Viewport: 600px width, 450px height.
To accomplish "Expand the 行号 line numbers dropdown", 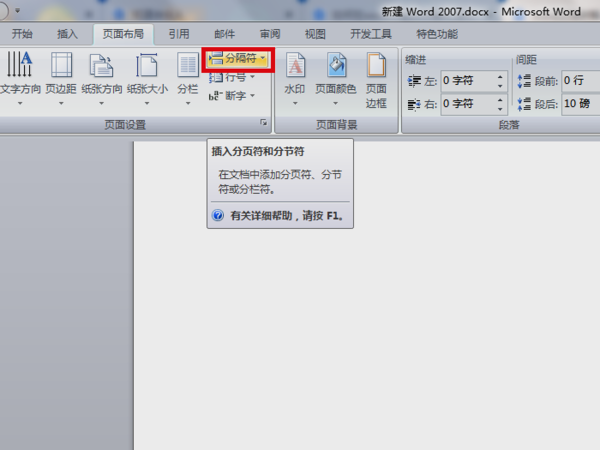I will click(x=232, y=78).
